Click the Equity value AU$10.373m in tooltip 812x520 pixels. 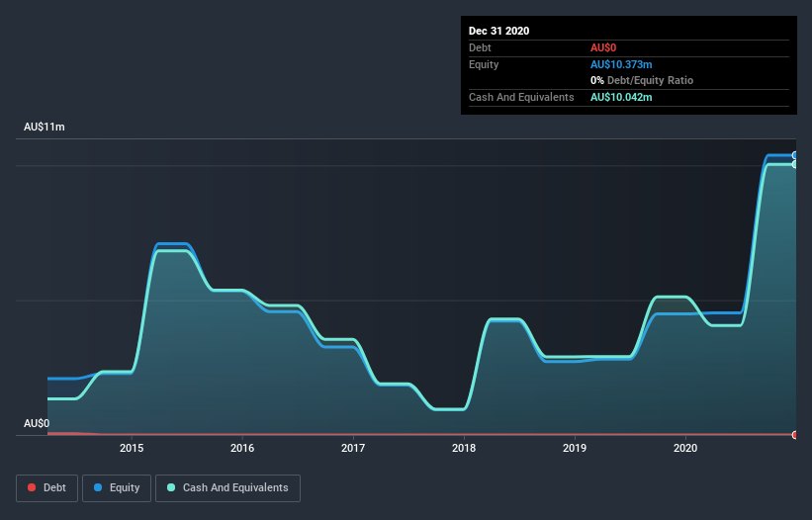[621, 64]
